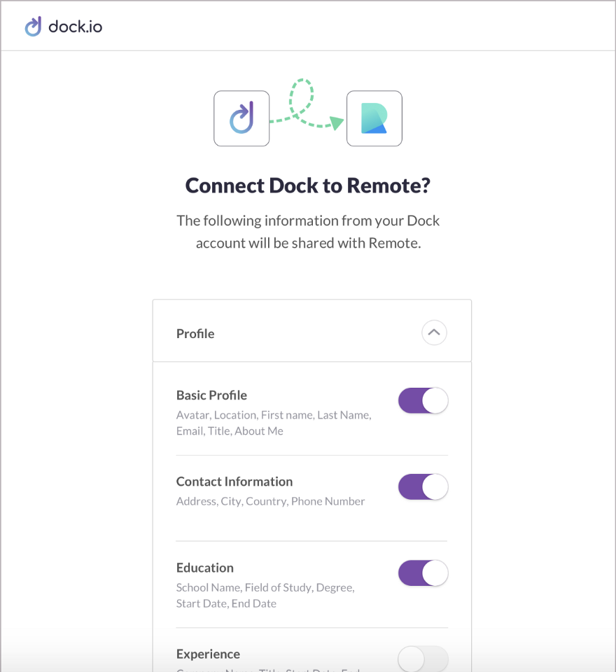Click the dock.io logo in header

64,27
